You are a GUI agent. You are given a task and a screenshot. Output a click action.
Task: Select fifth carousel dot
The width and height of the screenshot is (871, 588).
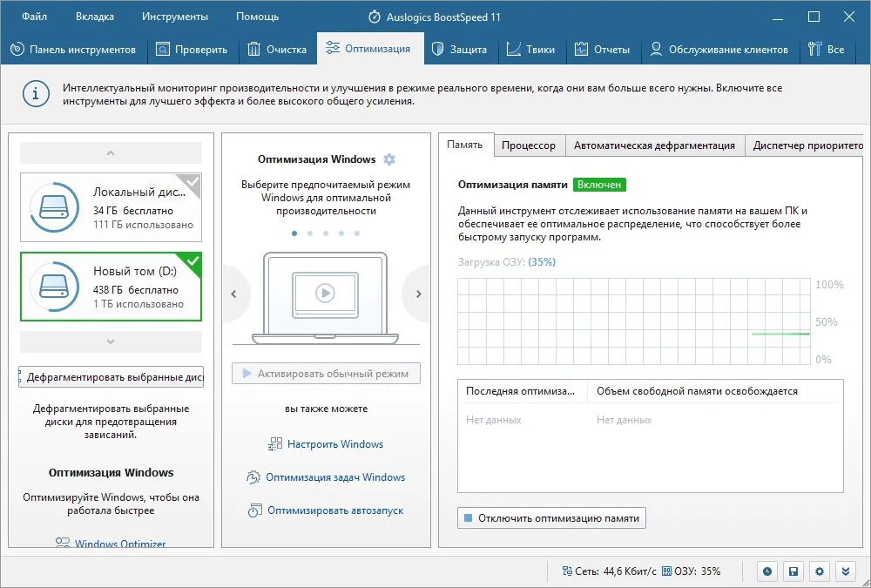click(357, 233)
